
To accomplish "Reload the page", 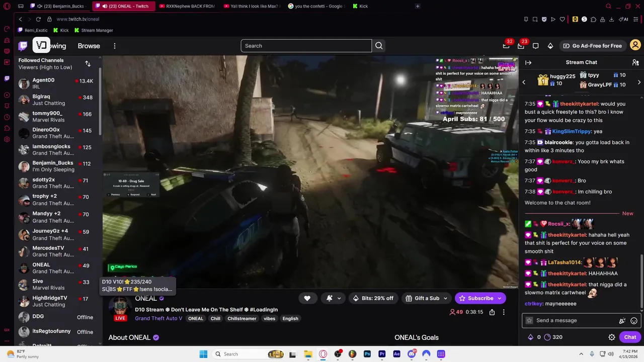I will pyautogui.click(x=38, y=19).
